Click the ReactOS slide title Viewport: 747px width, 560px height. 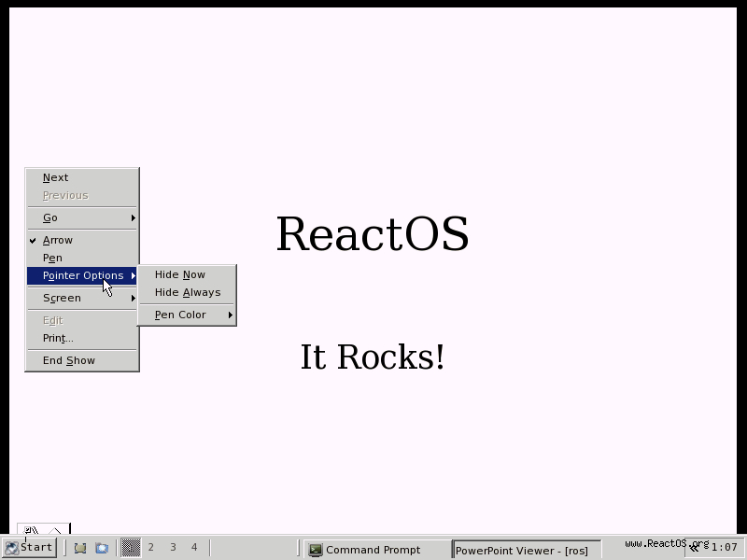point(373,234)
